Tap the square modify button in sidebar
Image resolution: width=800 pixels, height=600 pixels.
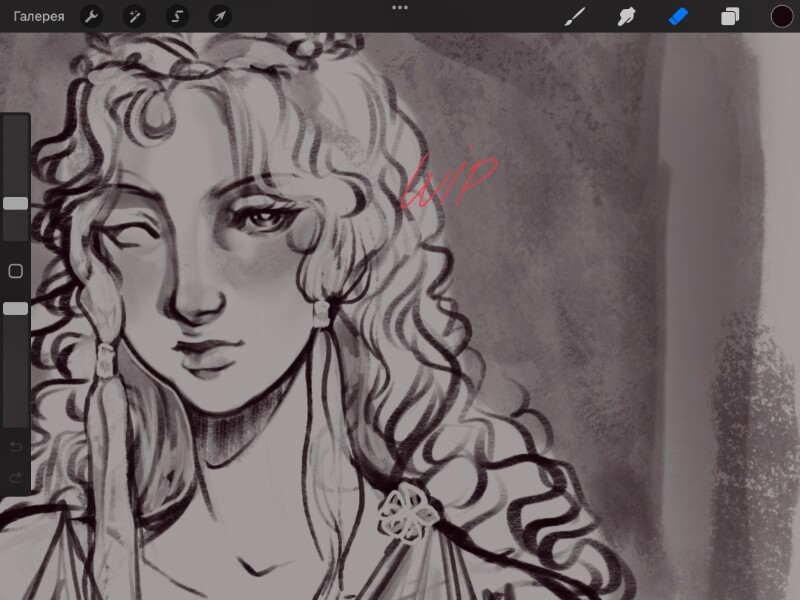[x=16, y=271]
